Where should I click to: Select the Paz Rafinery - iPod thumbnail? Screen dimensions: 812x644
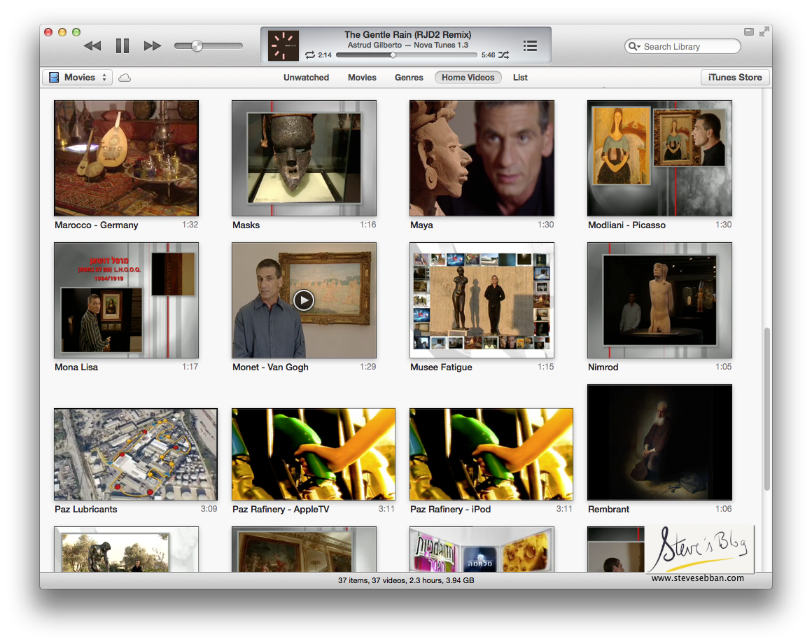coord(491,454)
